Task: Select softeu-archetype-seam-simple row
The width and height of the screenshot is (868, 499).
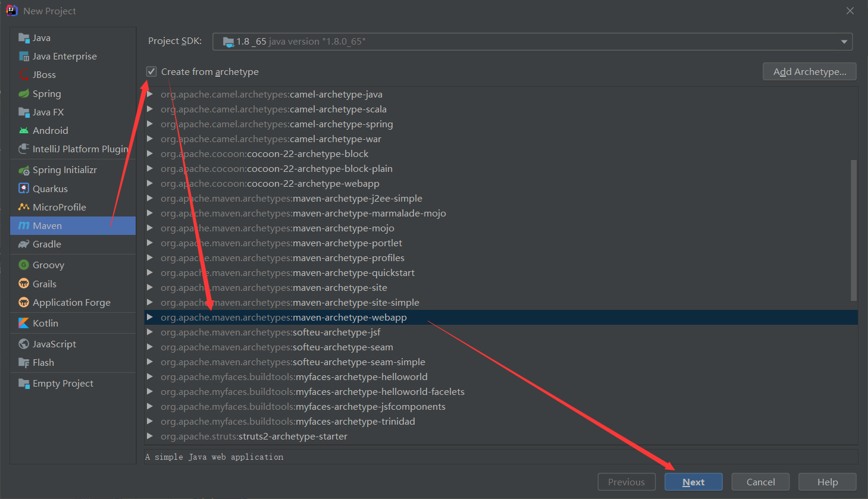Action: tap(501, 362)
